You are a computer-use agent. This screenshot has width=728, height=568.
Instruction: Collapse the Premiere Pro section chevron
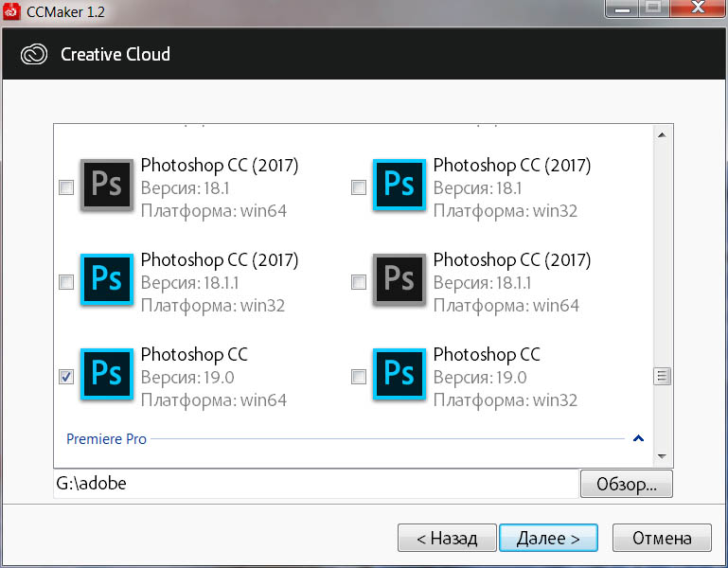pos(638,438)
